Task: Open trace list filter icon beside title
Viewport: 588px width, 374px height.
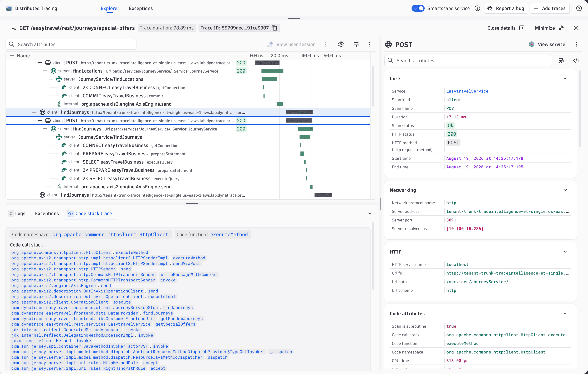Action: coord(13,28)
